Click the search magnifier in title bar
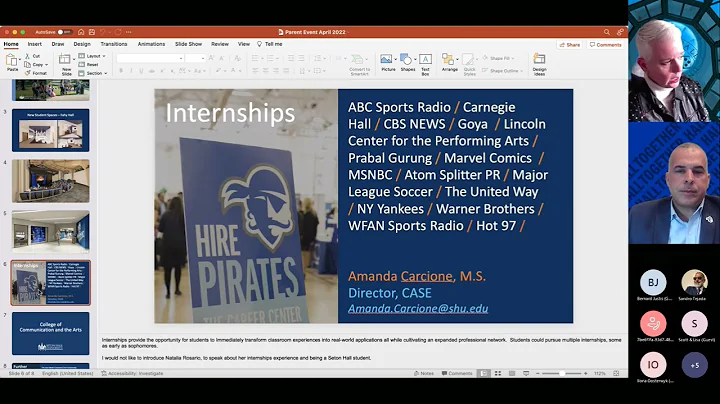 click(x=607, y=32)
